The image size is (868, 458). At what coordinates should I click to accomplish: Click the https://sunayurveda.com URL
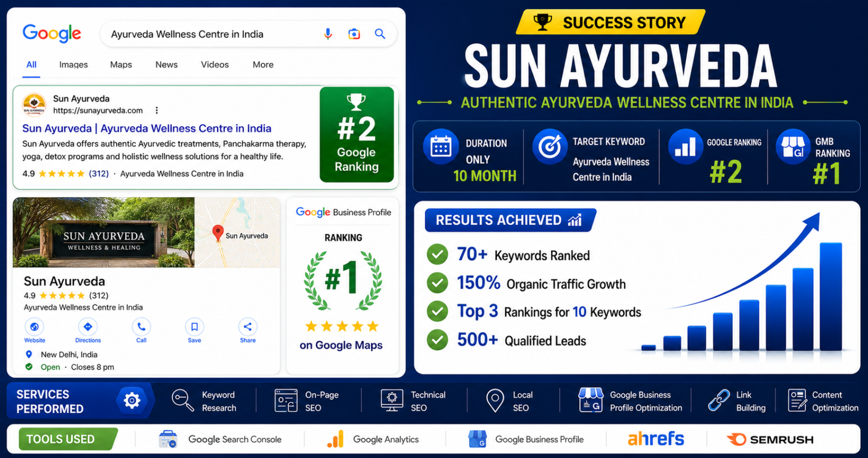coord(98,110)
